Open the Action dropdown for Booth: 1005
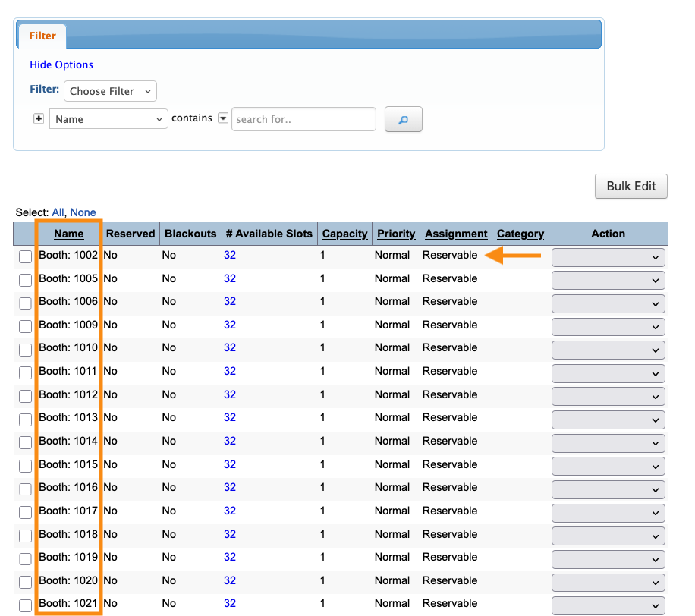The height and width of the screenshot is (616, 695). click(608, 281)
